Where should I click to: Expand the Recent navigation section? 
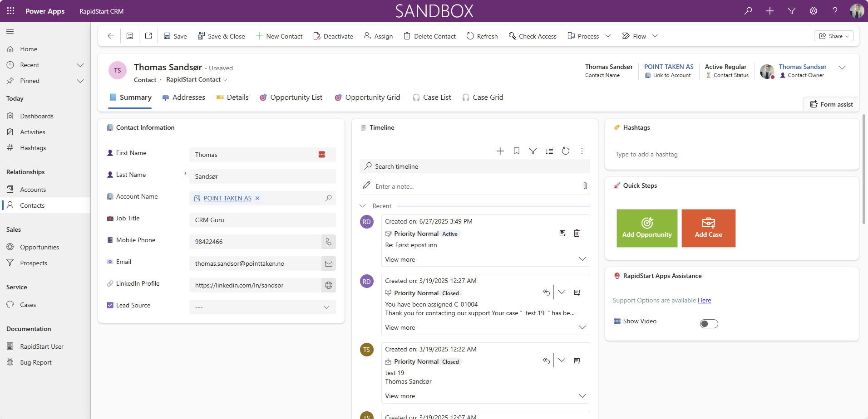point(80,65)
